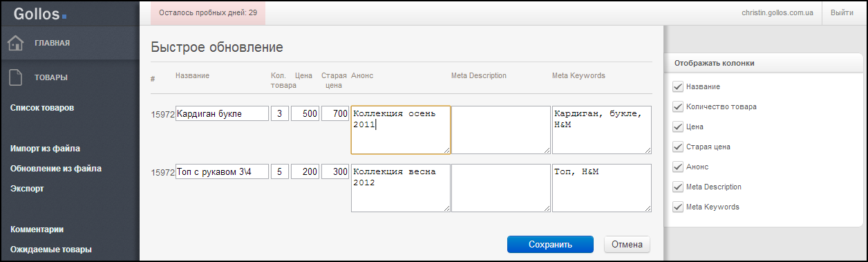Open Список товаров in sidebar
Screen dimensions: 868x262
tap(42, 108)
